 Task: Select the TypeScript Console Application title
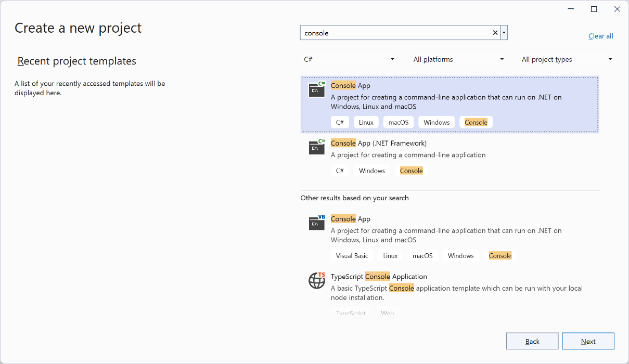379,277
